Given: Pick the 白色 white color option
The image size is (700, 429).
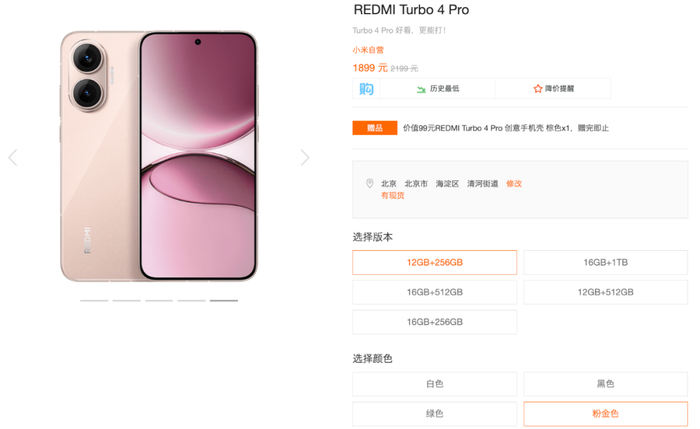Looking at the screenshot, I should pos(434,384).
